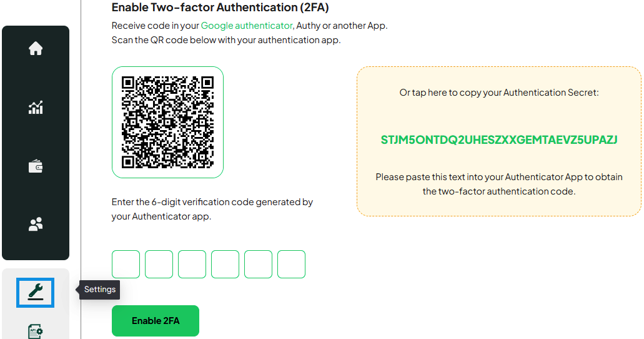Click the 2FA QR code image
The height and width of the screenshot is (339, 644).
167,122
